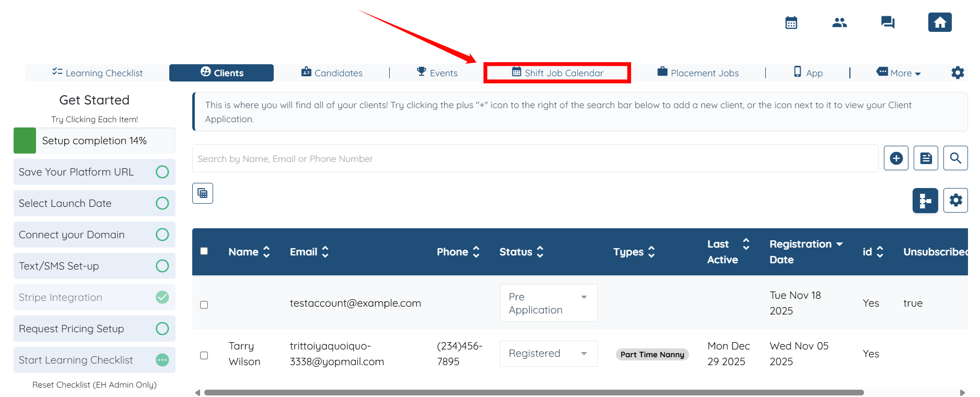The width and height of the screenshot is (980, 397).
Task: Open table settings gear above the header
Action: (955, 201)
